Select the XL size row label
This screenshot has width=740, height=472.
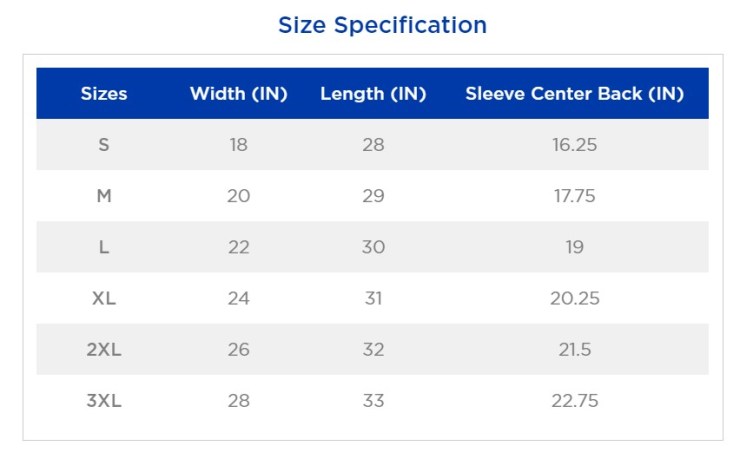pyautogui.click(x=104, y=298)
